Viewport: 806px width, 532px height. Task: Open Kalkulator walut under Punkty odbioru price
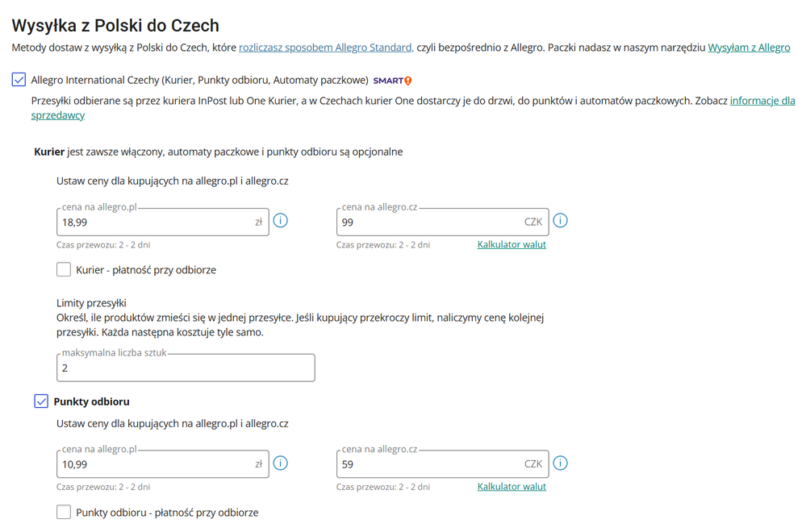[x=512, y=486]
